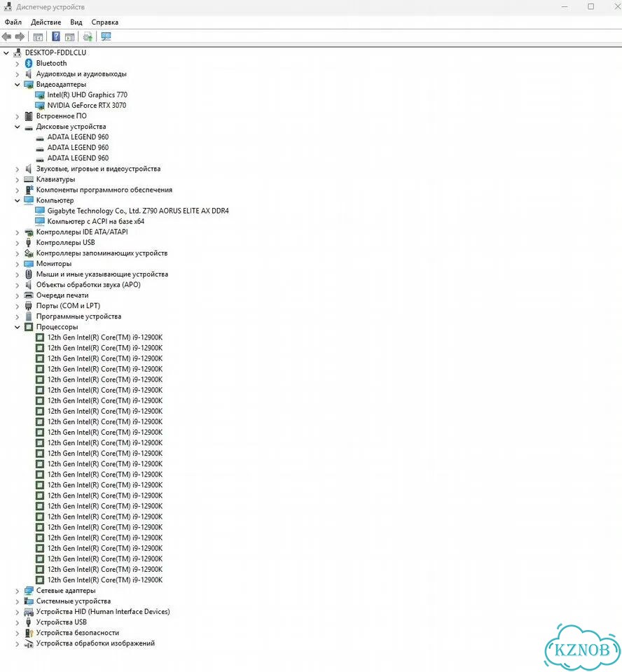The width and height of the screenshot is (622, 672).
Task: Click the Устройства обработки изображений camera icon
Action: pos(29,643)
